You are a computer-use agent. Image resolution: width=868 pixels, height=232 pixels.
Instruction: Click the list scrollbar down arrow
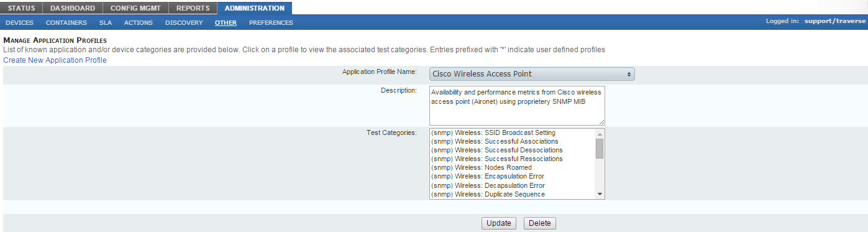600,194
